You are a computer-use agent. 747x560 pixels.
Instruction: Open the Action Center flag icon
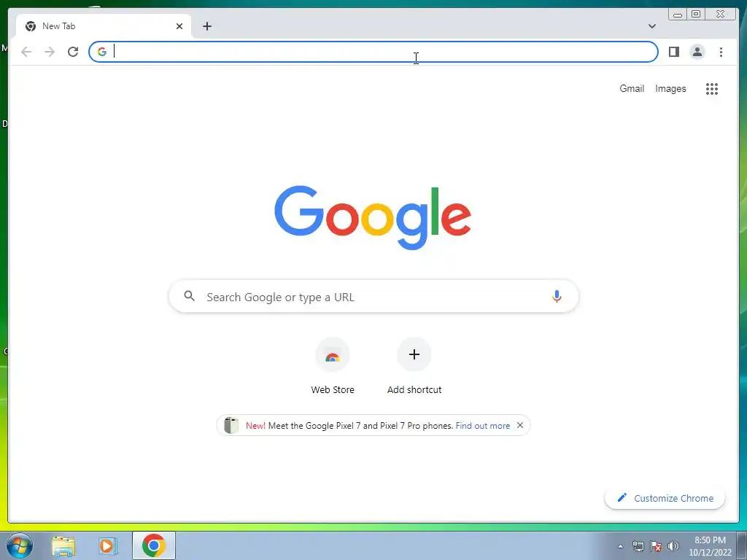(x=656, y=546)
